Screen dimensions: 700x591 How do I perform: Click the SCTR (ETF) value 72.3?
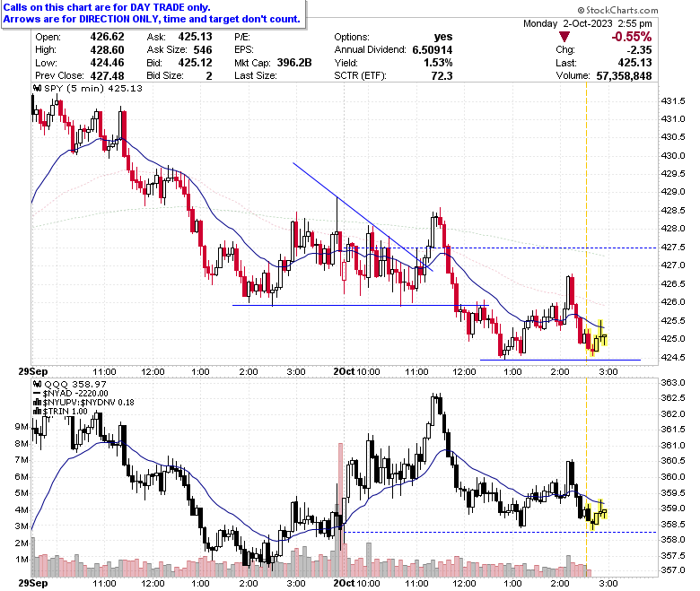(442, 75)
